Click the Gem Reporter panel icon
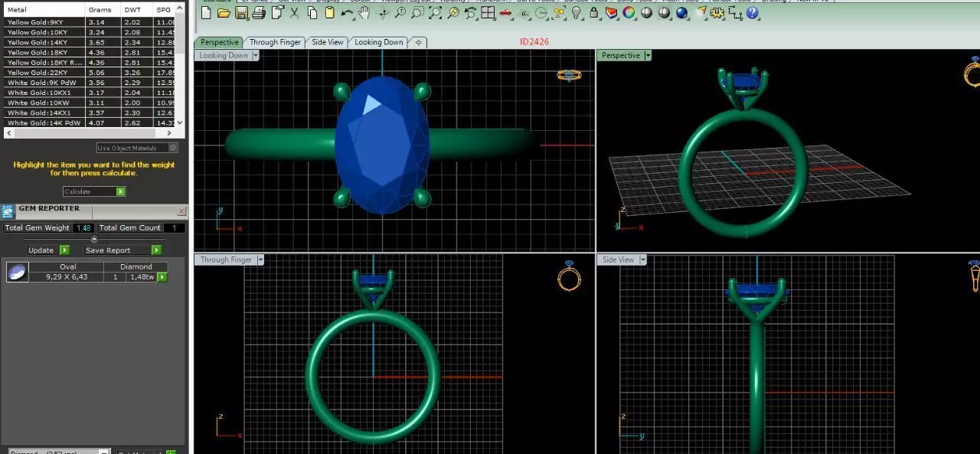The width and height of the screenshot is (980, 454). [8, 211]
